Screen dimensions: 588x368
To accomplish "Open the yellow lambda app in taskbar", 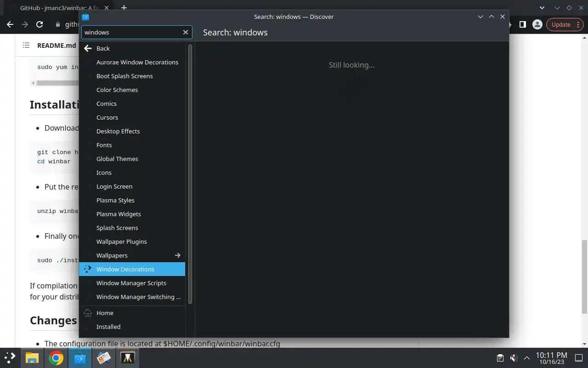I will (x=127, y=357).
